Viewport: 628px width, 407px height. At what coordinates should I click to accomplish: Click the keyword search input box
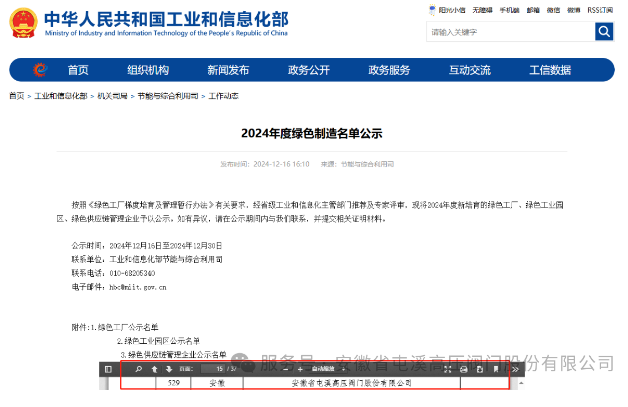pyautogui.click(x=511, y=32)
